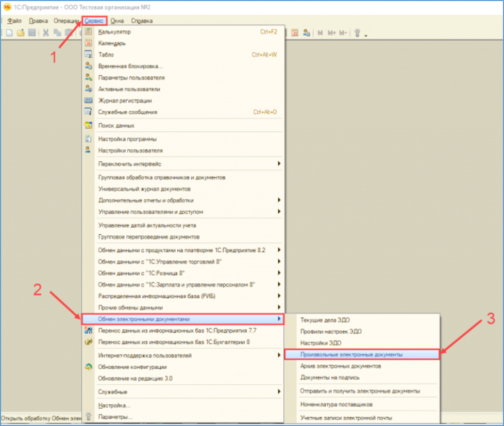Click the Служебные сообщения icon
The height and width of the screenshot is (426, 504).
(x=89, y=112)
